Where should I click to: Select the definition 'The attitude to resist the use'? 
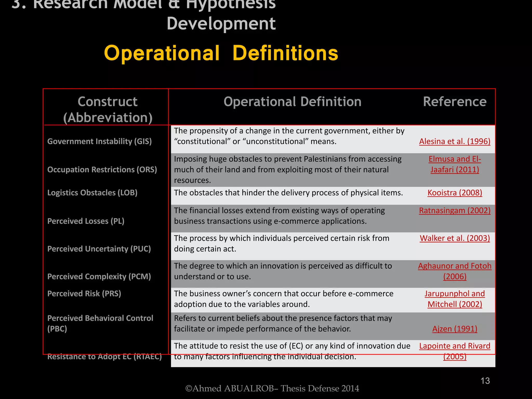[292, 351]
